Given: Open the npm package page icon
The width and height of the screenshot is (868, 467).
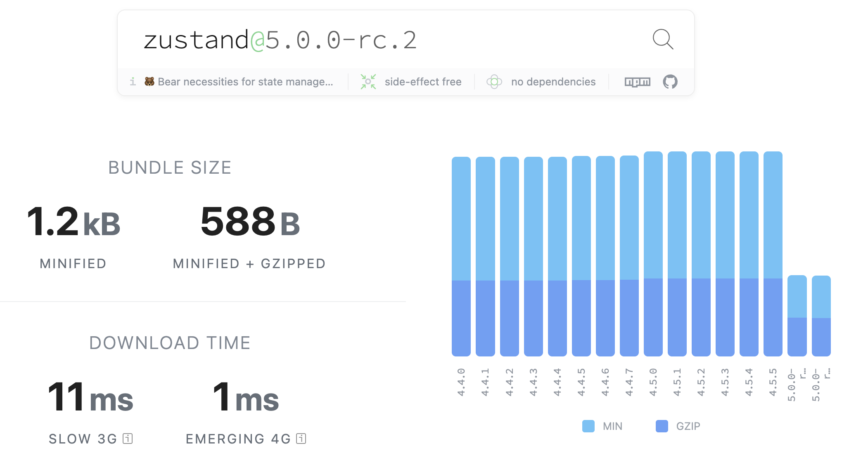Looking at the screenshot, I should pyautogui.click(x=637, y=82).
